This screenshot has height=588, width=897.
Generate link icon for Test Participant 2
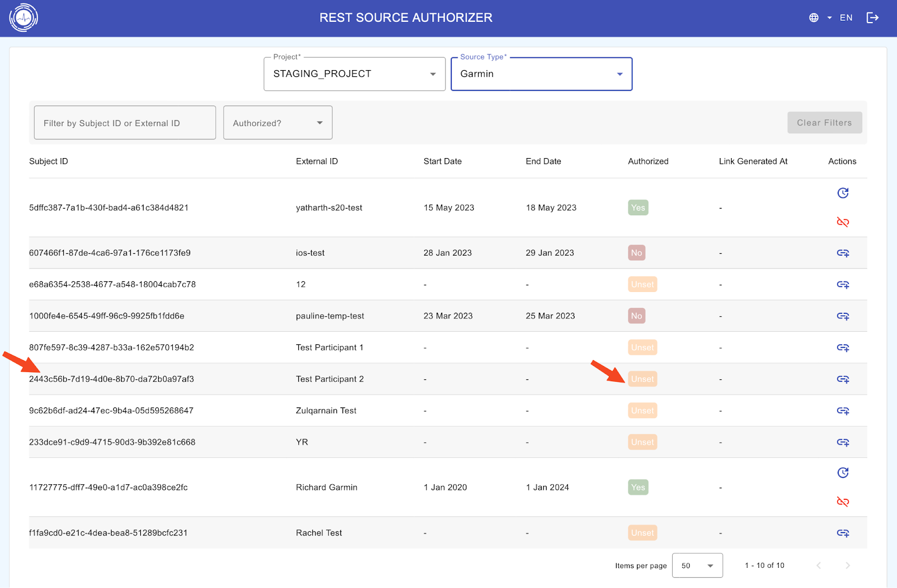tap(843, 379)
